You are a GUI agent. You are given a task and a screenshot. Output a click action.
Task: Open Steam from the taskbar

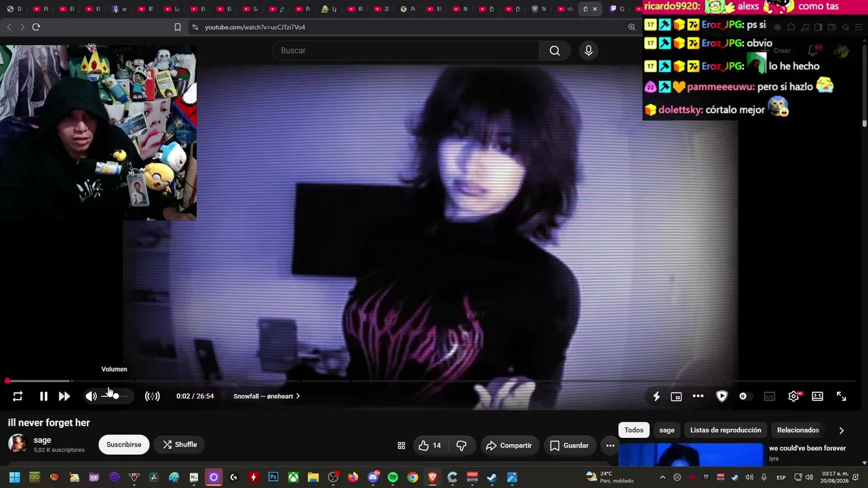point(492,477)
